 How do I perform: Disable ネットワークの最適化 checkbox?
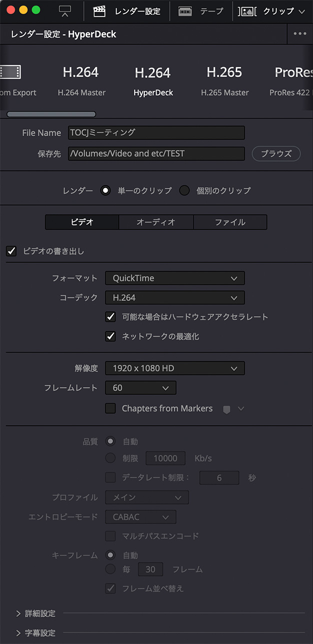[111, 337]
